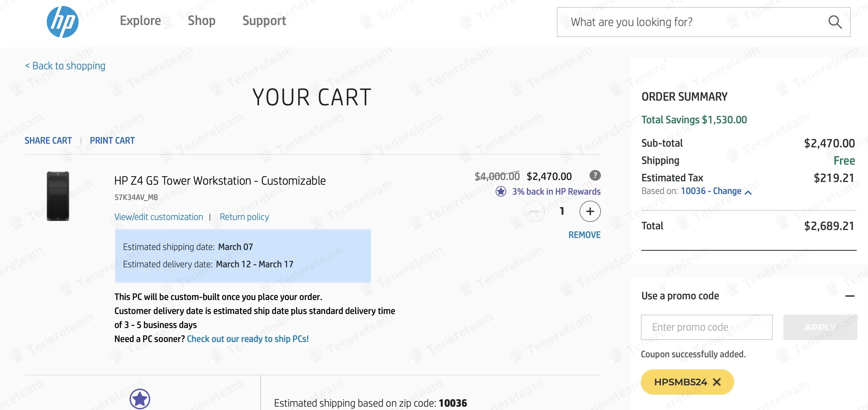Open the Support menu
The height and width of the screenshot is (410, 868).
(x=264, y=21)
